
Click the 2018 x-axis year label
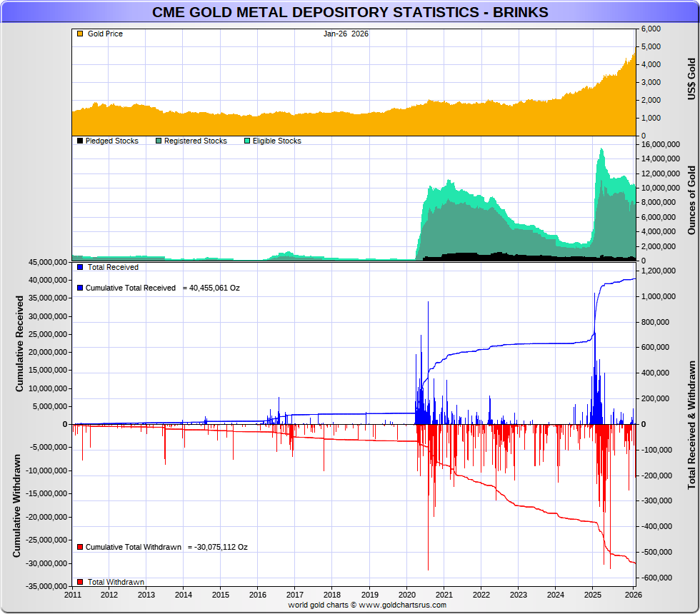pos(331,594)
